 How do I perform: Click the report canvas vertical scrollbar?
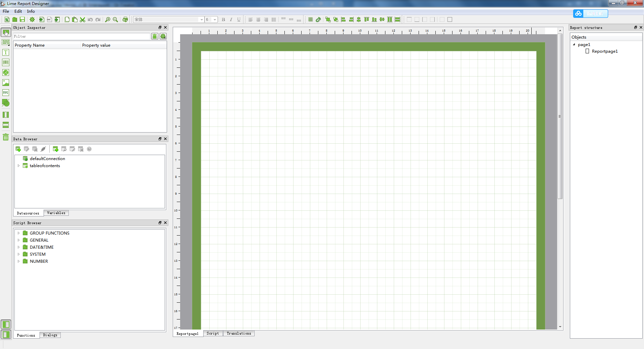click(560, 116)
